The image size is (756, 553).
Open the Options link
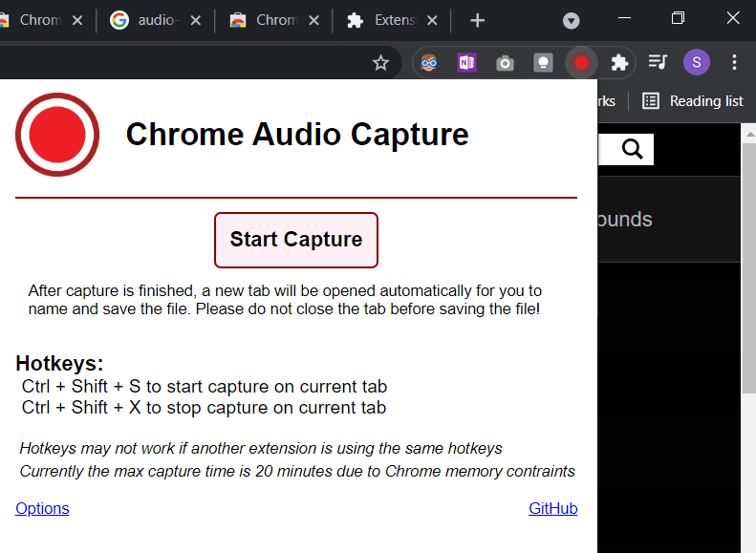(42, 508)
